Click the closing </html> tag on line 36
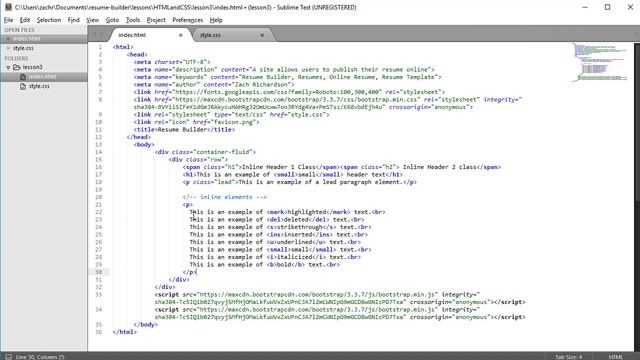 click(125, 332)
